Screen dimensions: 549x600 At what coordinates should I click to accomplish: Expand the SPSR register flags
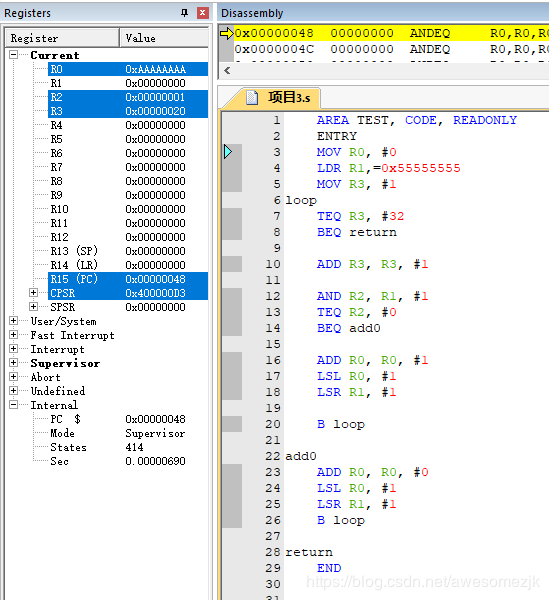[34, 307]
